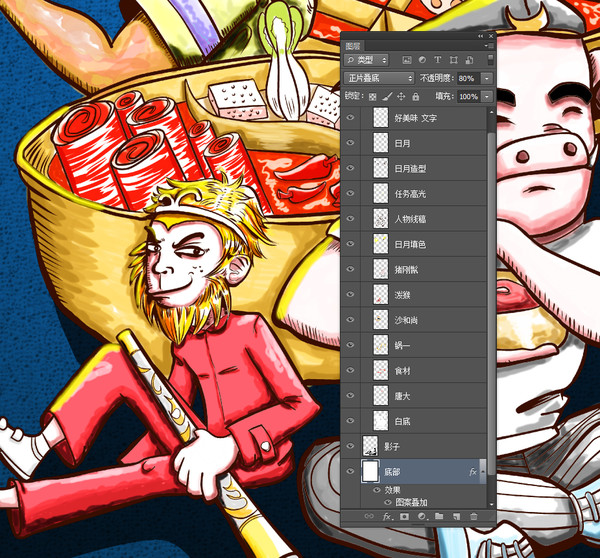Hide the 底部 layer

tap(350, 471)
